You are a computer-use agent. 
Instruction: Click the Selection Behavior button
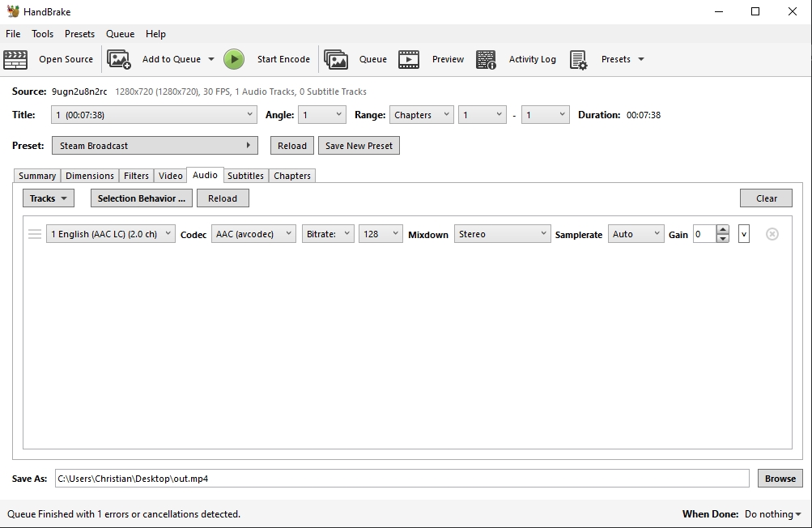[142, 198]
